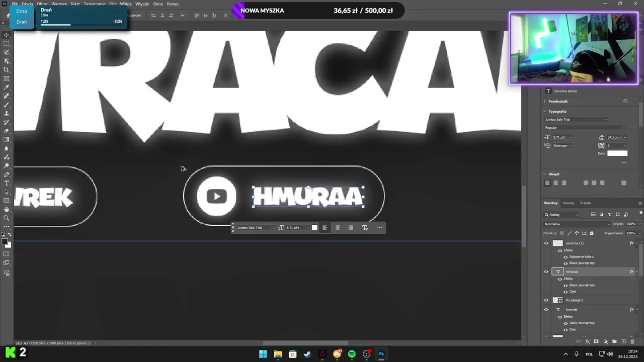Open more typography options ellipsis

pos(624,162)
